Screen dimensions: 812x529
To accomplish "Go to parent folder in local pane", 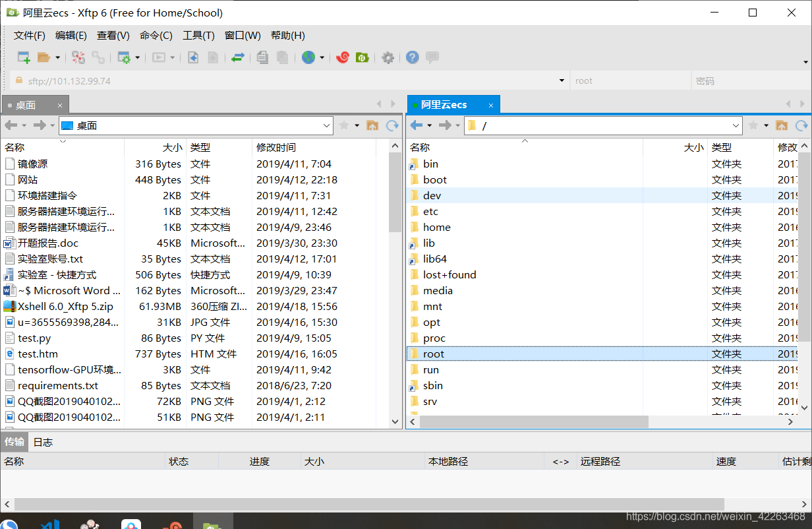I will click(x=372, y=125).
